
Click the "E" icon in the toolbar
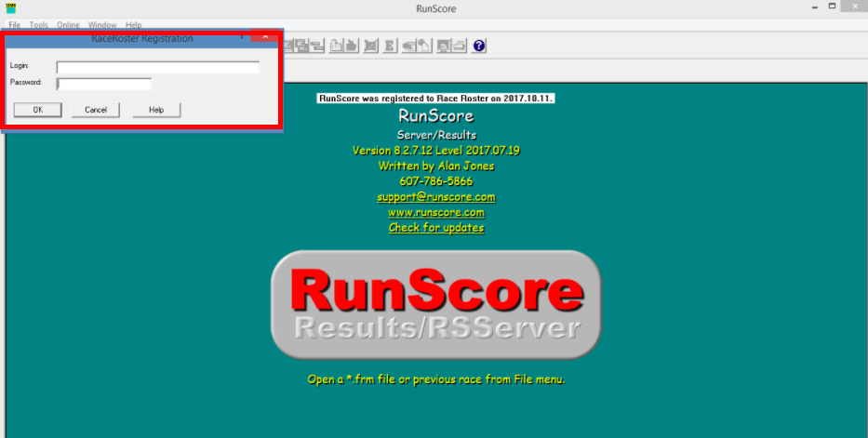(x=390, y=46)
